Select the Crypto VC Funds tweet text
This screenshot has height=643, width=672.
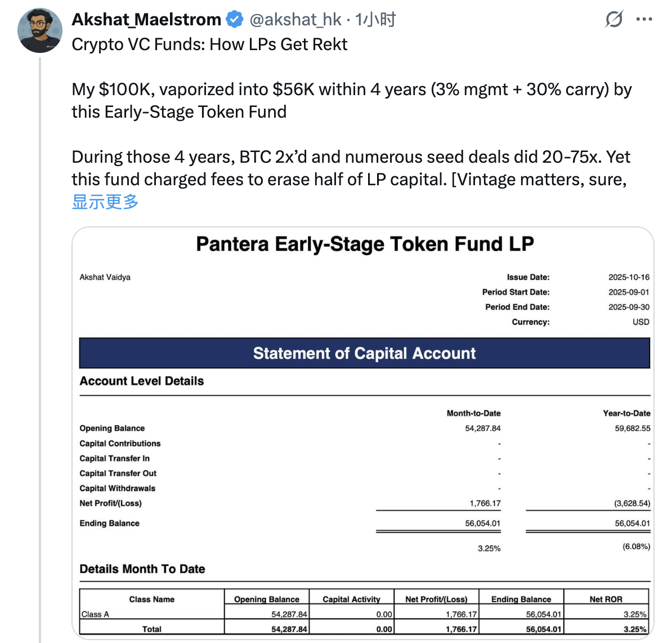coord(209,44)
